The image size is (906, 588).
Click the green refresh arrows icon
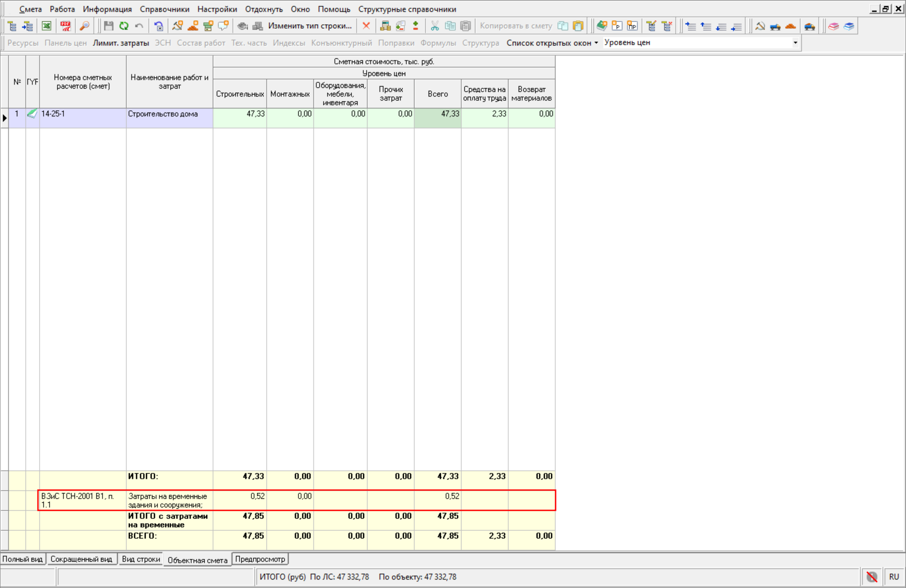[124, 26]
